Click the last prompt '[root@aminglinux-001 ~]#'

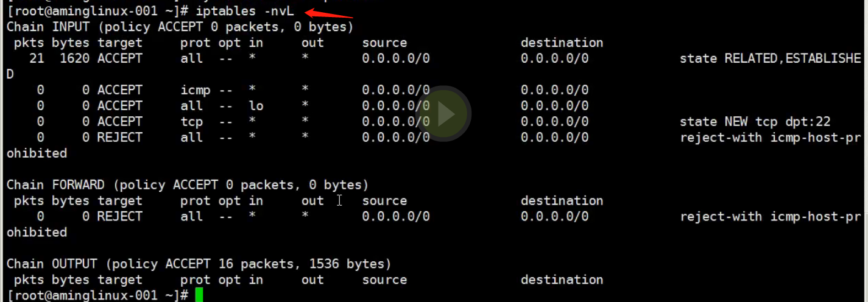pyautogui.click(x=97, y=295)
